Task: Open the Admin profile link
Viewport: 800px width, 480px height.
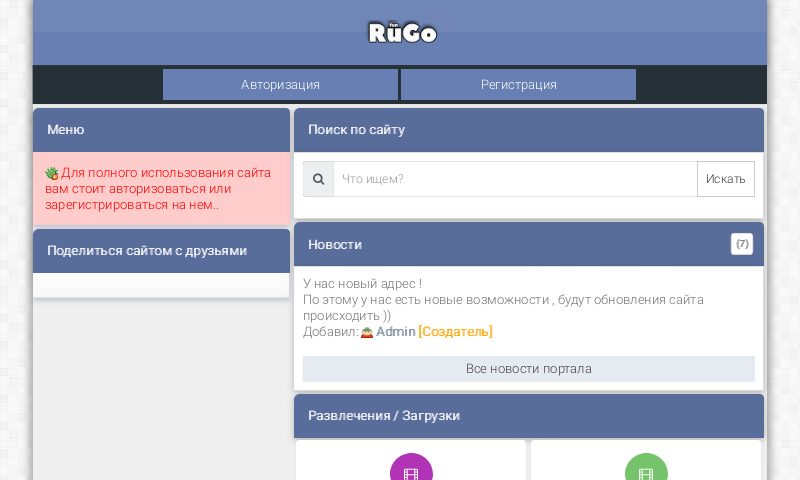Action: pos(395,332)
